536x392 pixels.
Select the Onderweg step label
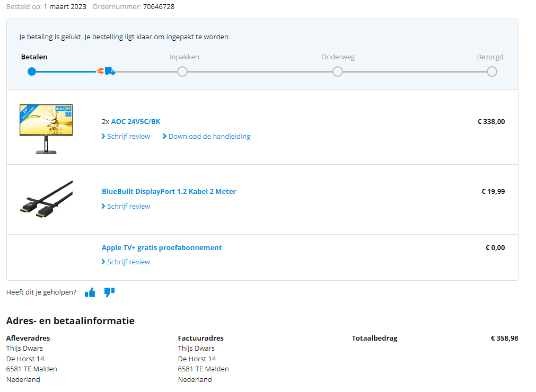[338, 57]
